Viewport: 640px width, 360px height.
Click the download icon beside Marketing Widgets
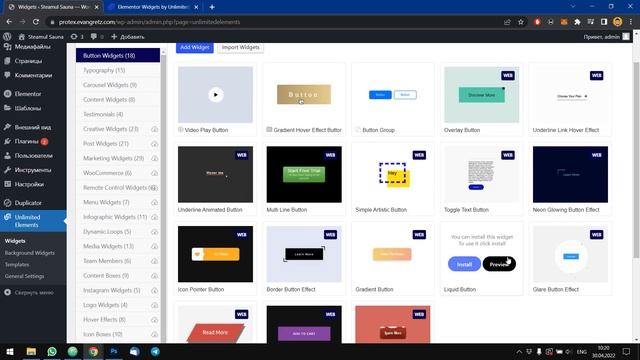click(154, 158)
